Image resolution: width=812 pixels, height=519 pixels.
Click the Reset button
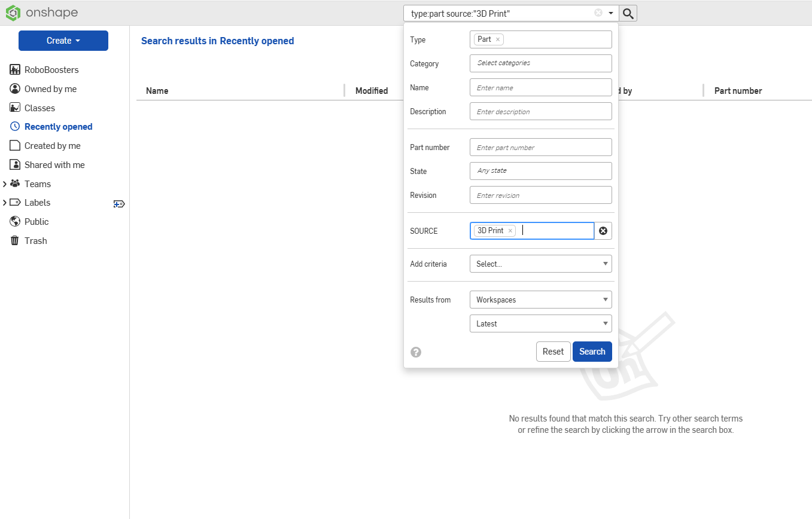click(553, 352)
